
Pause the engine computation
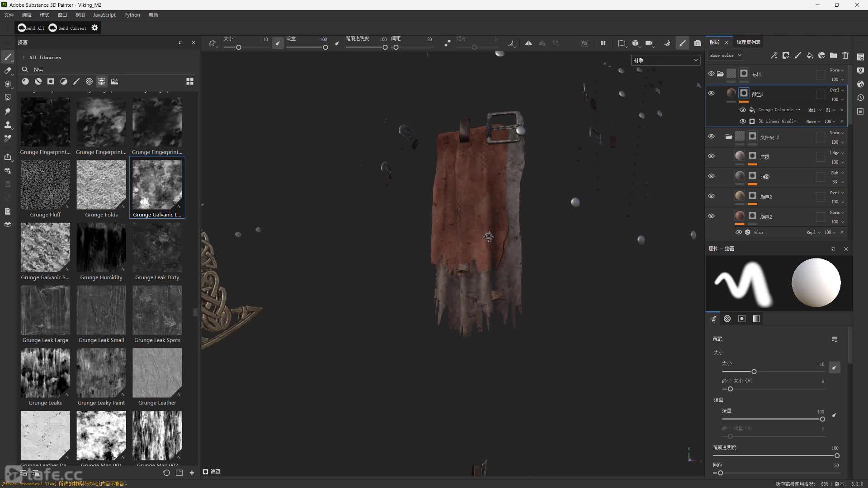pos(603,43)
